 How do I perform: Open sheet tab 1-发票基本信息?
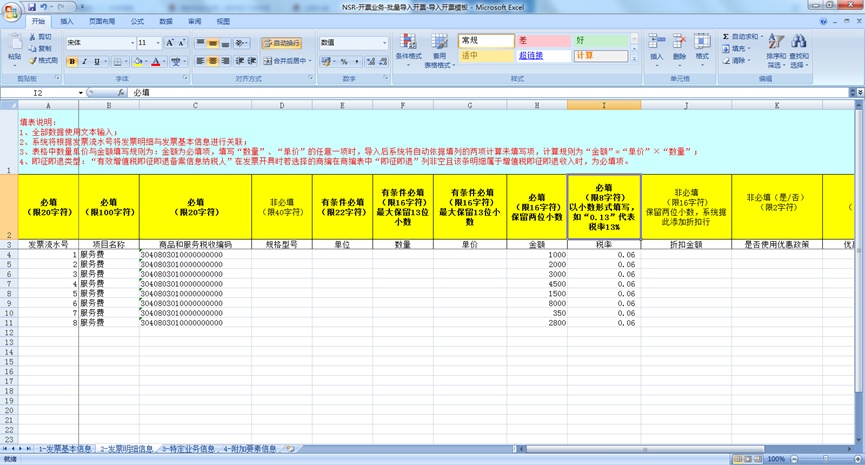(x=65, y=449)
